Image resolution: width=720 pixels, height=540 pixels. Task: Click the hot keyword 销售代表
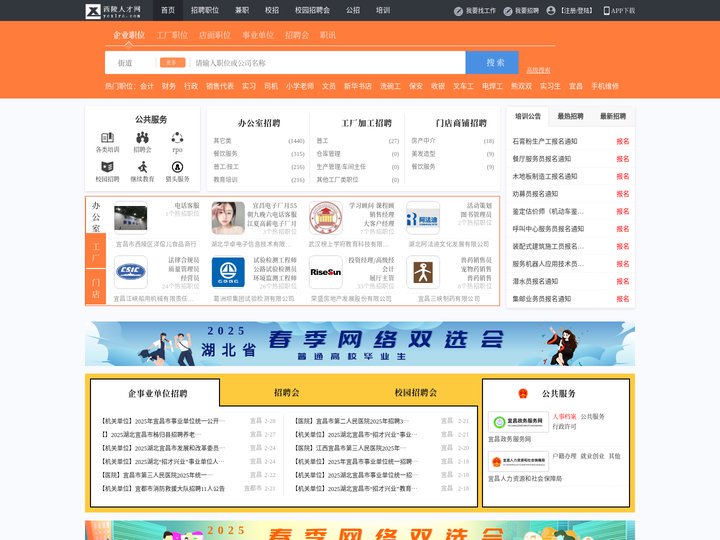click(220, 86)
